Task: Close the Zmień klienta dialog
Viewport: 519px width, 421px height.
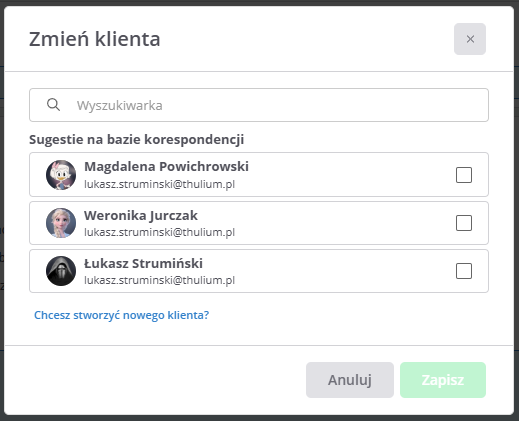Action: coord(470,39)
